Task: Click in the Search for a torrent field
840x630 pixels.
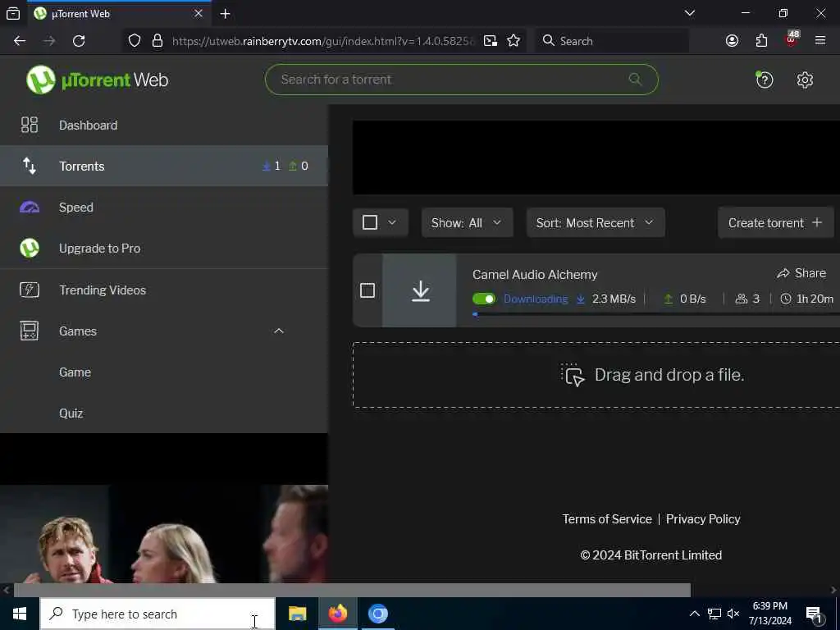Action: (x=461, y=80)
